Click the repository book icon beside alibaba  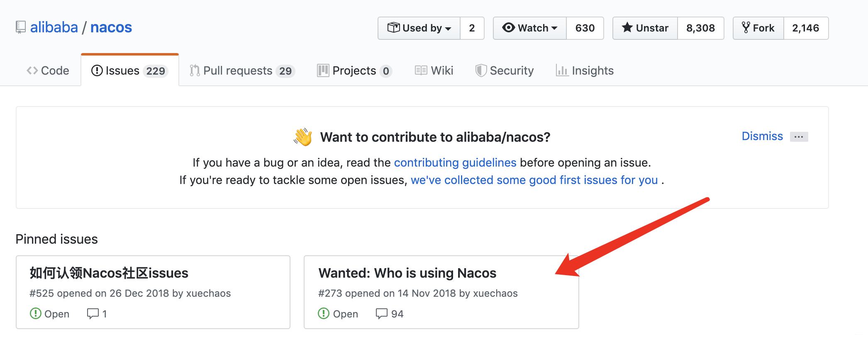click(x=20, y=27)
